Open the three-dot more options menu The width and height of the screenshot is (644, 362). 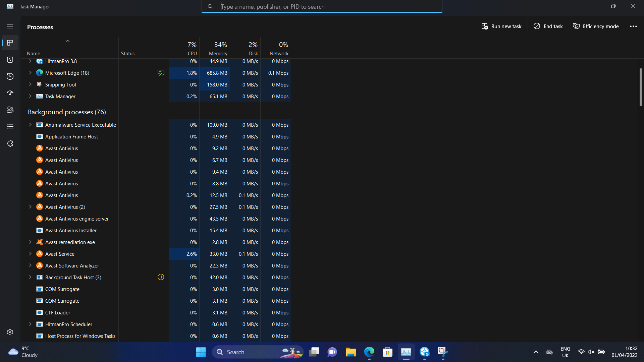(633, 26)
